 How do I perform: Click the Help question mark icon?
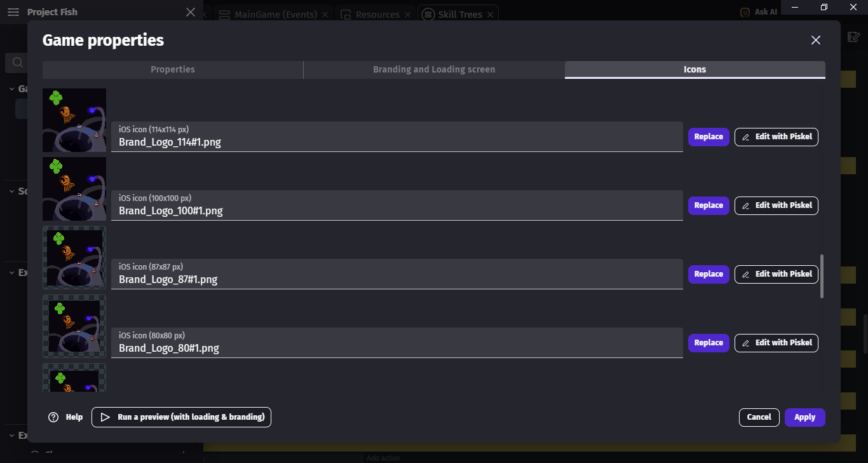coord(53,417)
